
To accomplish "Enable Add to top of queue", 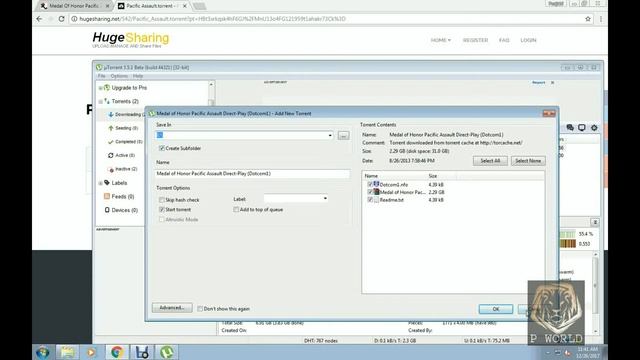I will click(236, 209).
